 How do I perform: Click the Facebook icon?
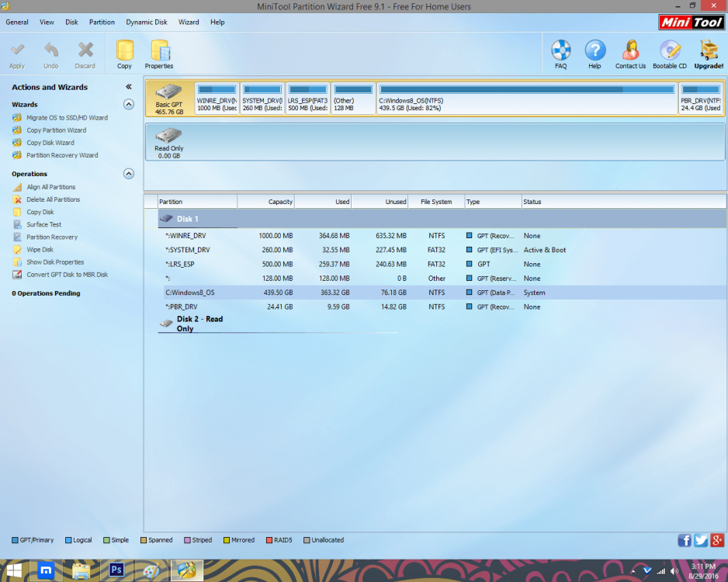pos(685,540)
